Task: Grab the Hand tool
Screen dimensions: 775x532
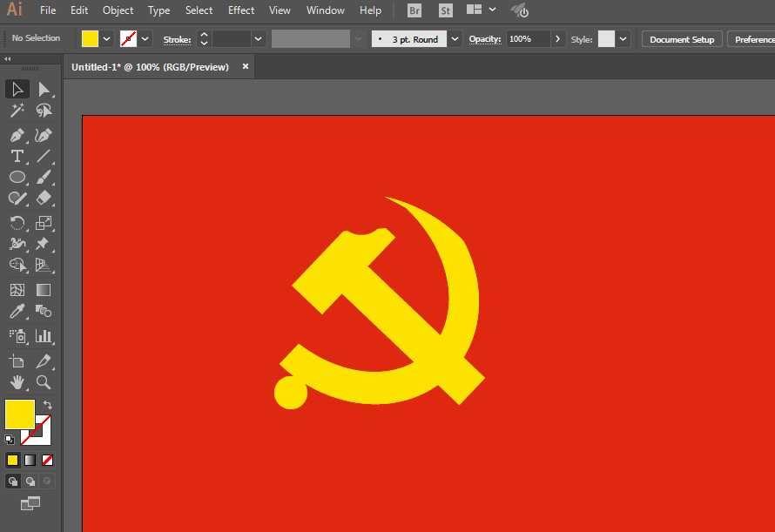Action: [x=16, y=382]
